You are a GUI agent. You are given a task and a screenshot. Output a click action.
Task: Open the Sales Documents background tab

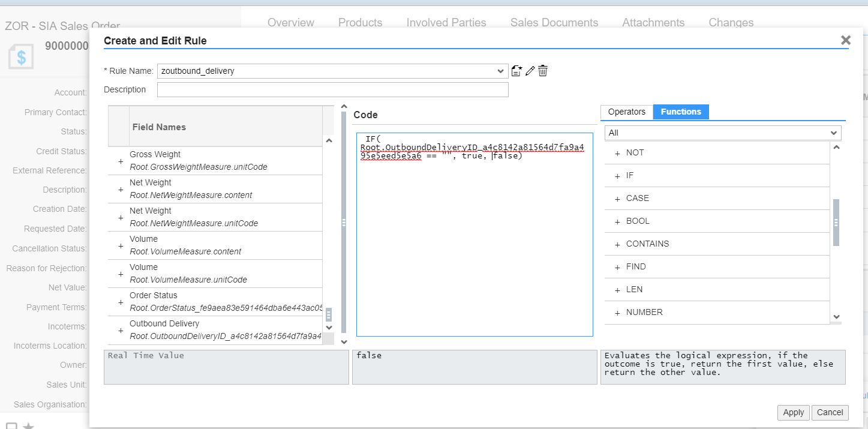(554, 22)
